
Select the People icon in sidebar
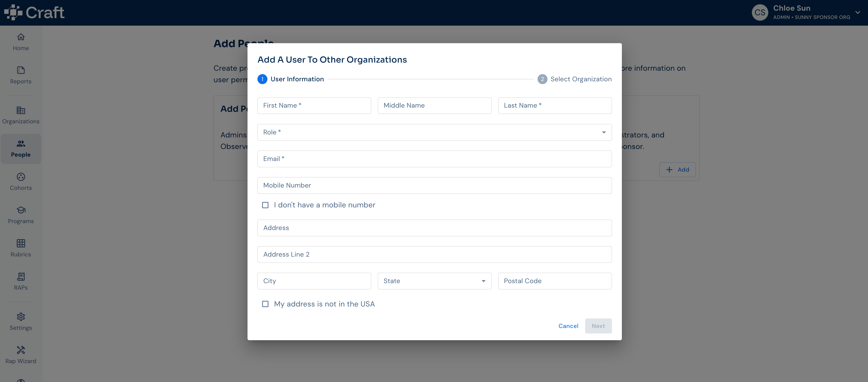pyautogui.click(x=21, y=143)
